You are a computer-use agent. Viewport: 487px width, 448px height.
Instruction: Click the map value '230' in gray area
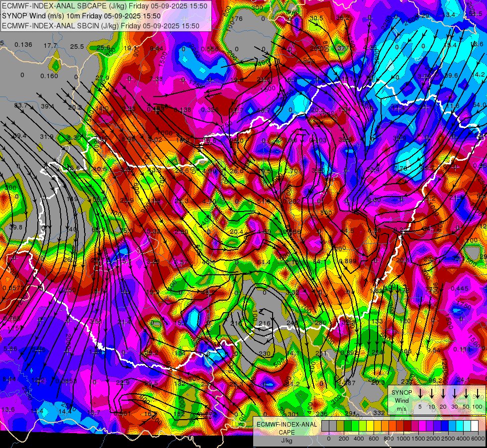(265, 353)
